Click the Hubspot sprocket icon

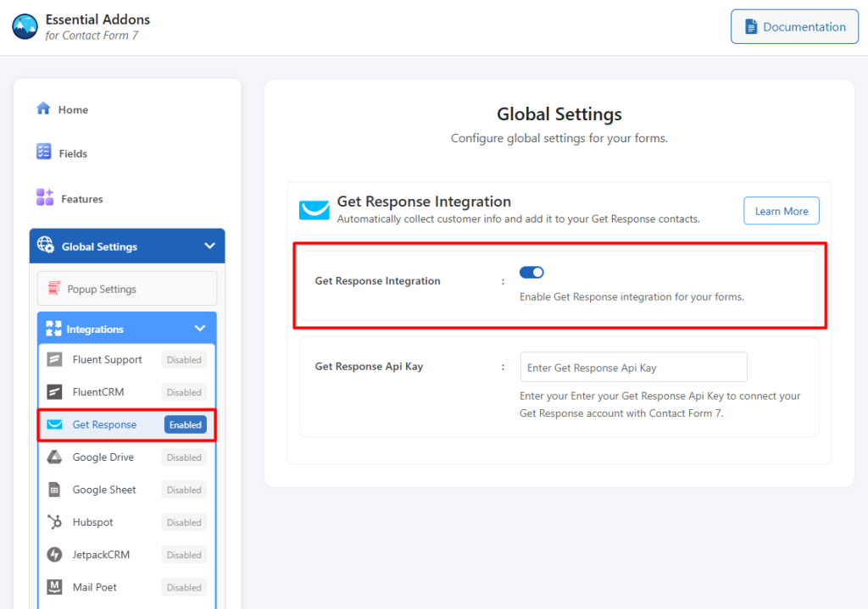[x=54, y=522]
